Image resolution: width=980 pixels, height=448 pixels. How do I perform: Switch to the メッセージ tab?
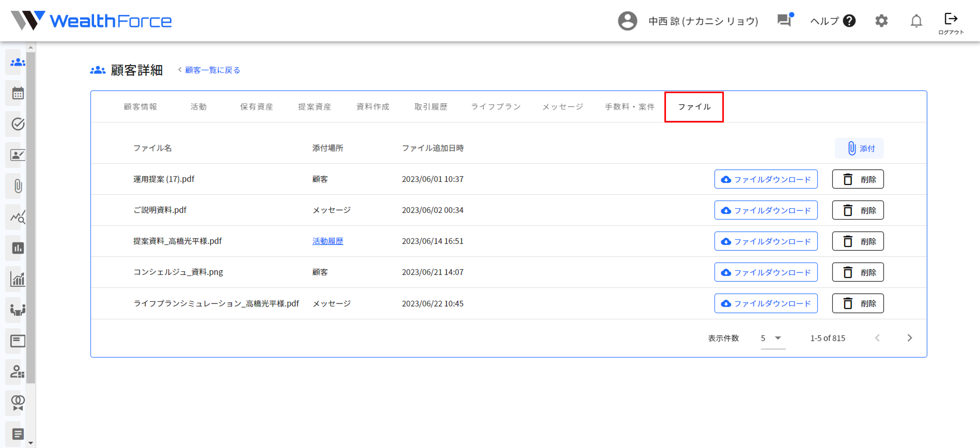[x=562, y=106]
